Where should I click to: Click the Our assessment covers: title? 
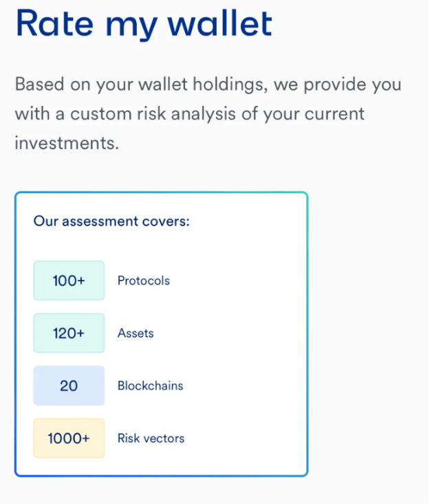(x=111, y=221)
